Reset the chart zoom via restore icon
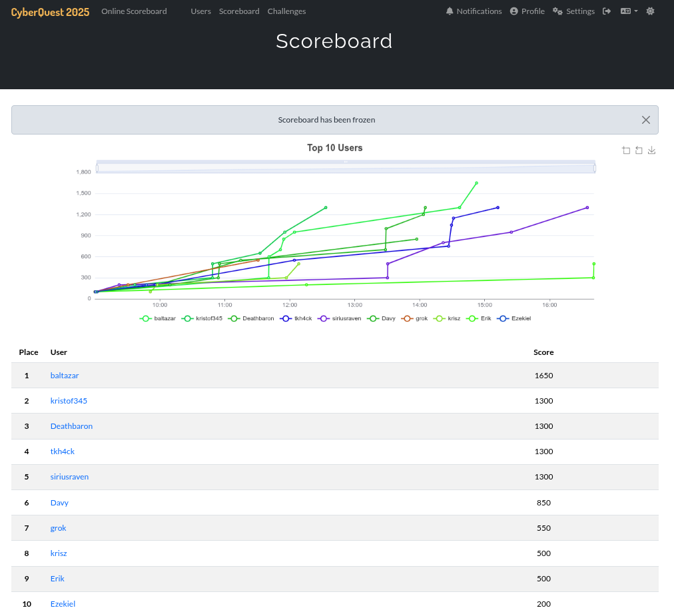Image resolution: width=674 pixels, height=616 pixels. click(639, 150)
